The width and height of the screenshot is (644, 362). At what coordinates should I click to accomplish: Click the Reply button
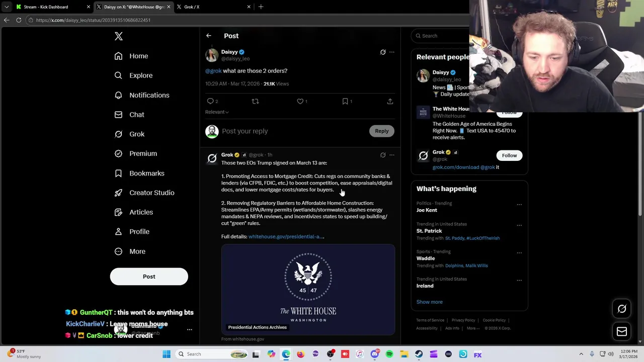click(382, 131)
